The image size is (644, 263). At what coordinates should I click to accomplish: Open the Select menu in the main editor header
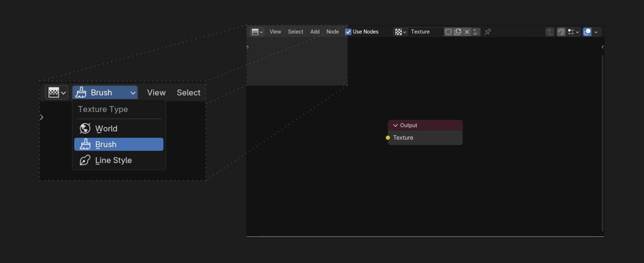(x=295, y=32)
